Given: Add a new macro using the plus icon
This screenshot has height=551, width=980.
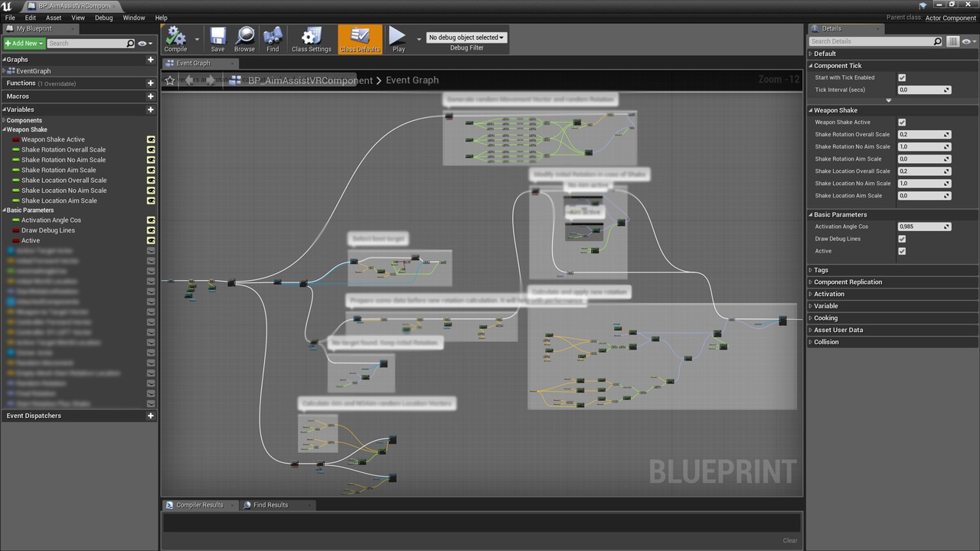Looking at the screenshot, I should tap(150, 96).
